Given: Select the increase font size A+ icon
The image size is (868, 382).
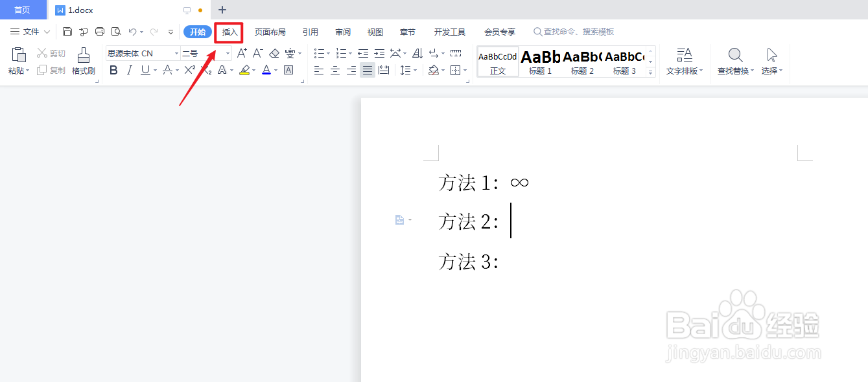Looking at the screenshot, I should coord(242,53).
